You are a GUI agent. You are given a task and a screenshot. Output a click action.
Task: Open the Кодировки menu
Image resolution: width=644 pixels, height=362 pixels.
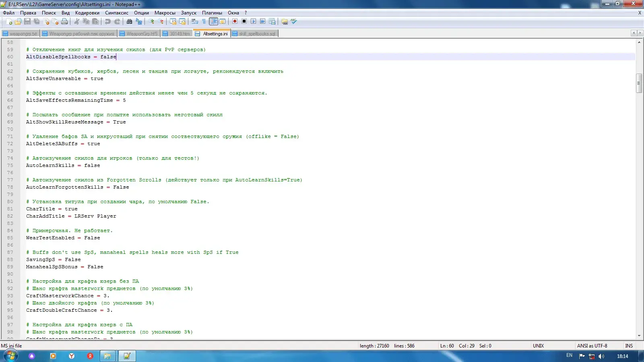pyautogui.click(x=87, y=13)
